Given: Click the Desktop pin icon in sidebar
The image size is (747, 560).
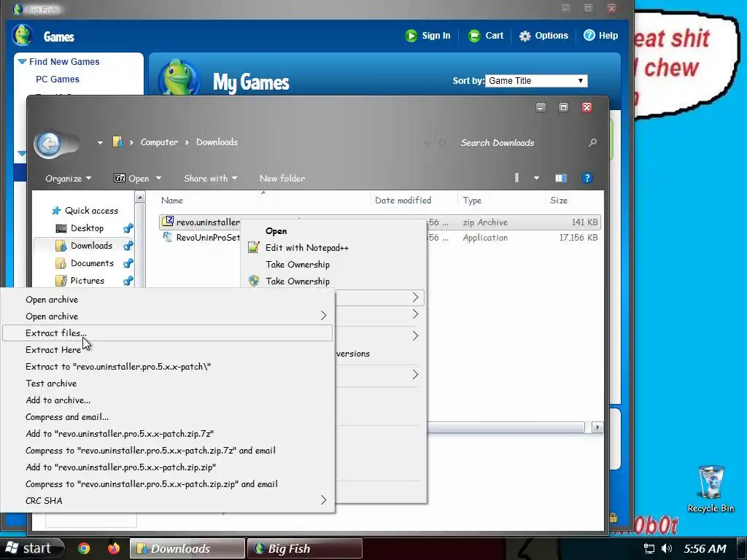Looking at the screenshot, I should tap(128, 228).
